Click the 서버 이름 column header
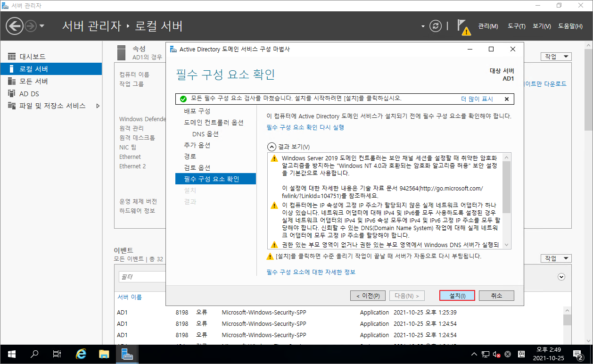Viewport: 593px width, 364px height. coord(129,297)
